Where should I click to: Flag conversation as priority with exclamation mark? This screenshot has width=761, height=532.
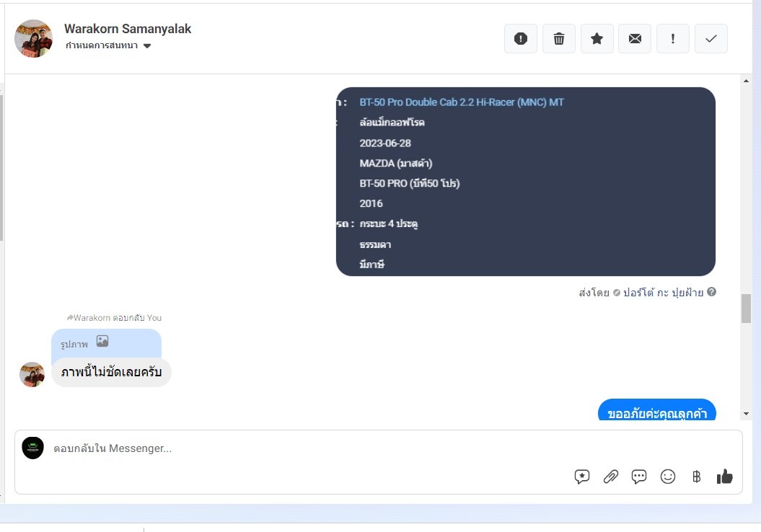tap(673, 38)
